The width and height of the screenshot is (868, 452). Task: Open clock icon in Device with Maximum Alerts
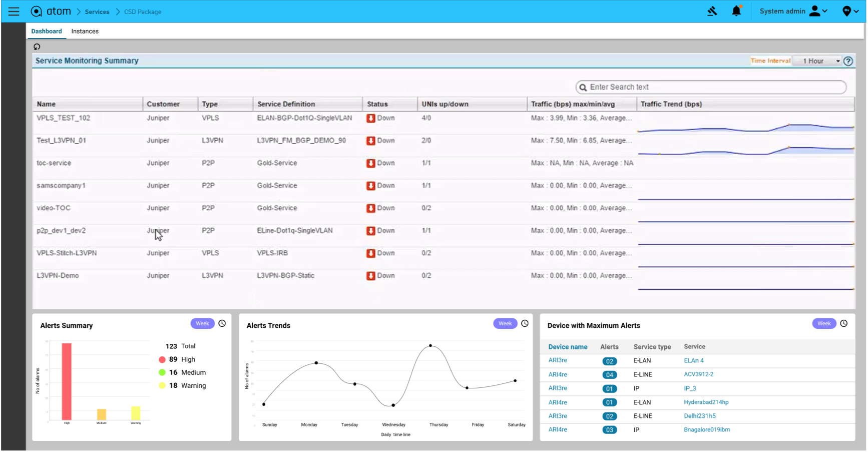click(844, 324)
